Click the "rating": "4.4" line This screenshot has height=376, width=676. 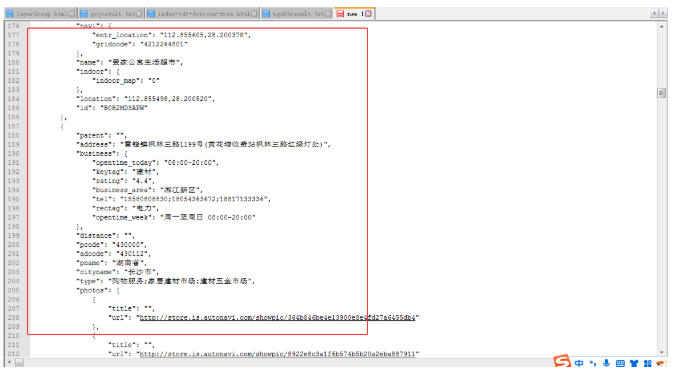tap(123, 181)
